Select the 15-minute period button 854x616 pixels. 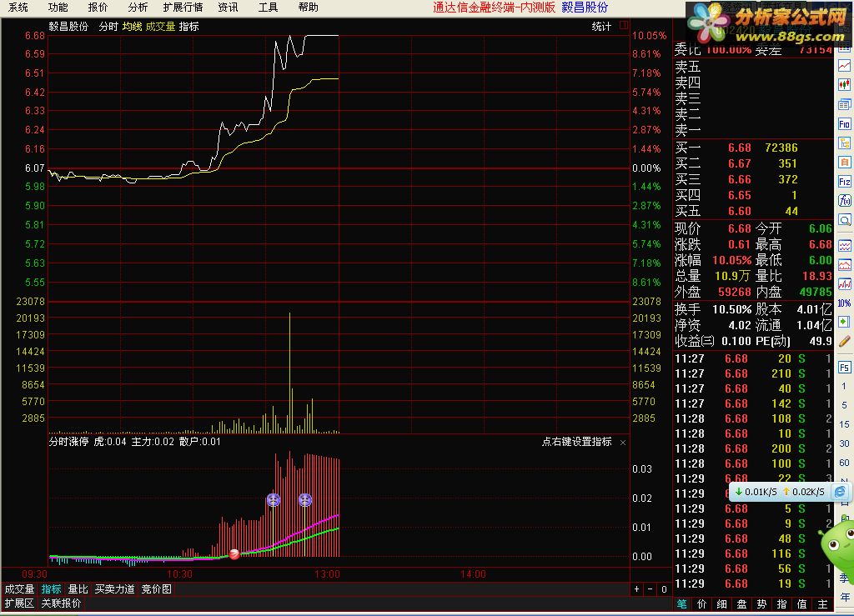click(844, 424)
